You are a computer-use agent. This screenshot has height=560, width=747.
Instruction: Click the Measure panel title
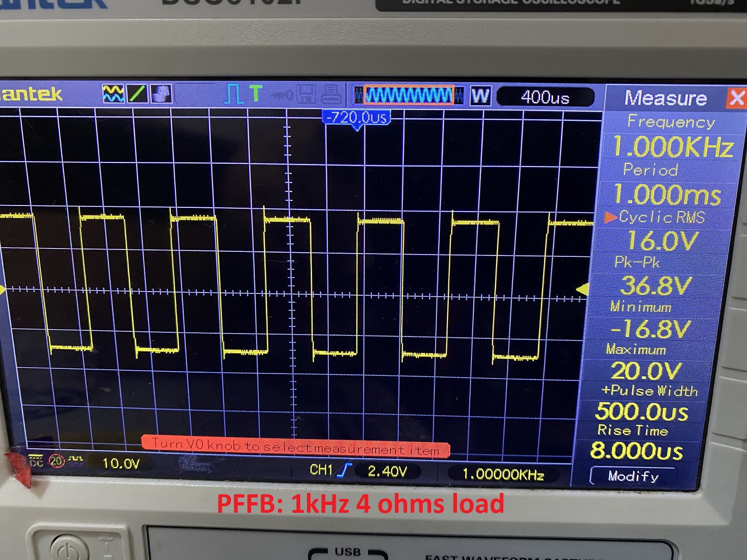[x=665, y=98]
